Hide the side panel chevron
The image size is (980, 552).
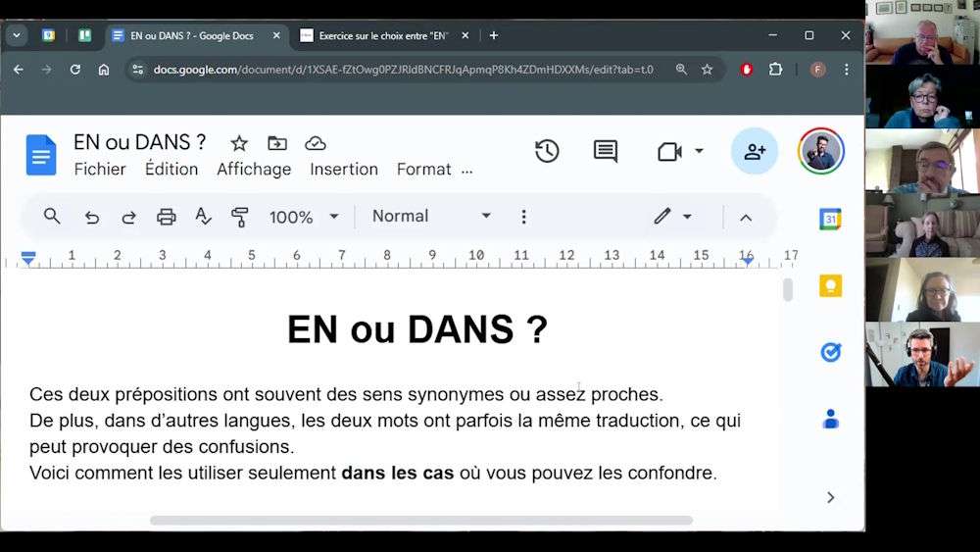830,498
